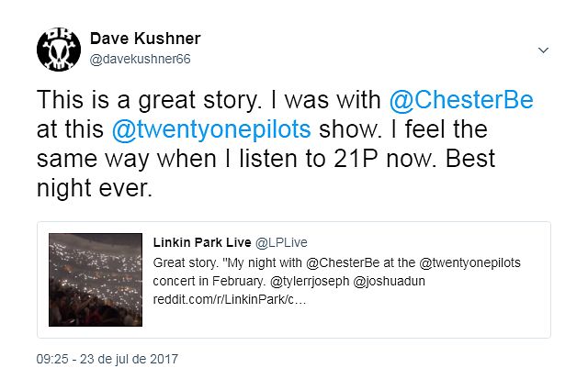Select the main tweet text "Best night ever"

pos(266,173)
